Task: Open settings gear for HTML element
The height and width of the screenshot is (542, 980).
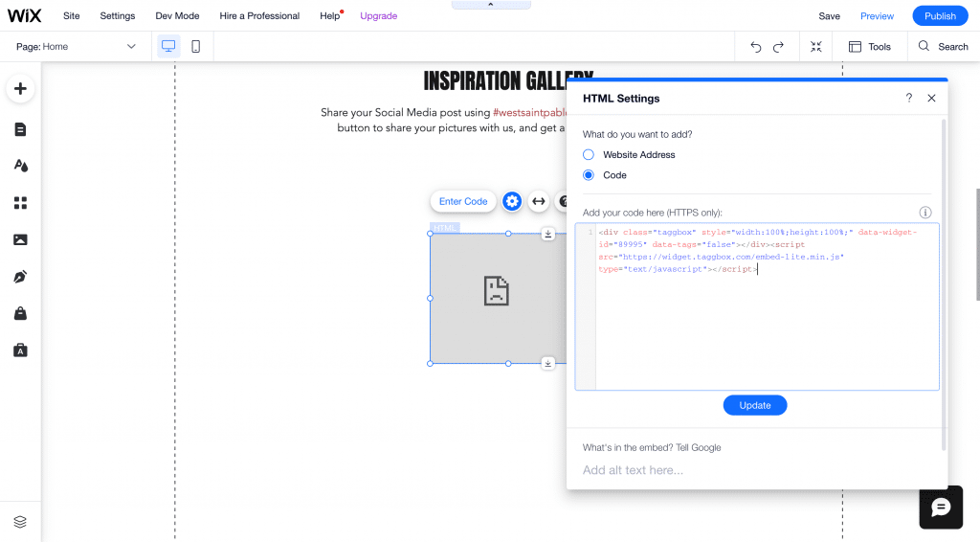Action: coord(512,201)
